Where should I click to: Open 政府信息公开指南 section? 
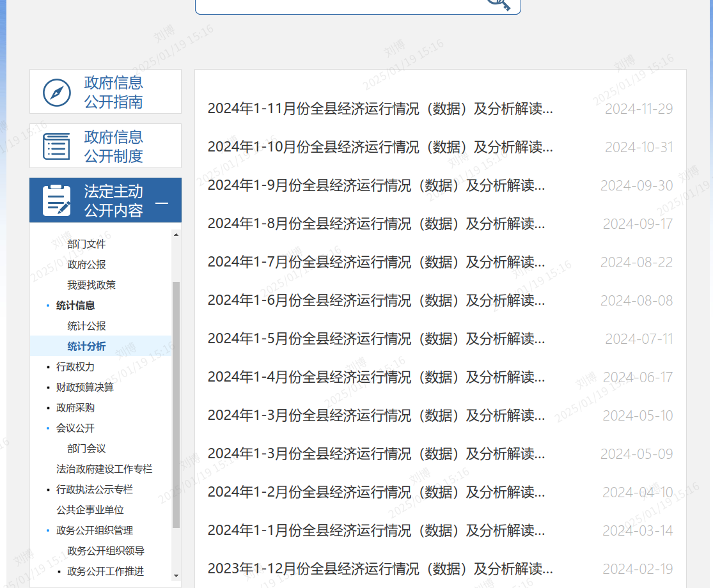[106, 92]
